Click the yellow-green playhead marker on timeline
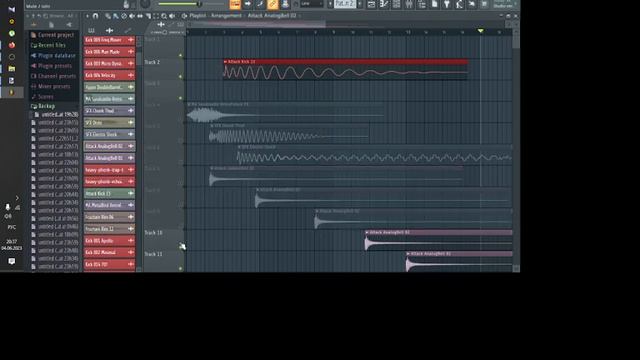Image resolution: width=640 pixels, height=360 pixels. click(x=481, y=31)
